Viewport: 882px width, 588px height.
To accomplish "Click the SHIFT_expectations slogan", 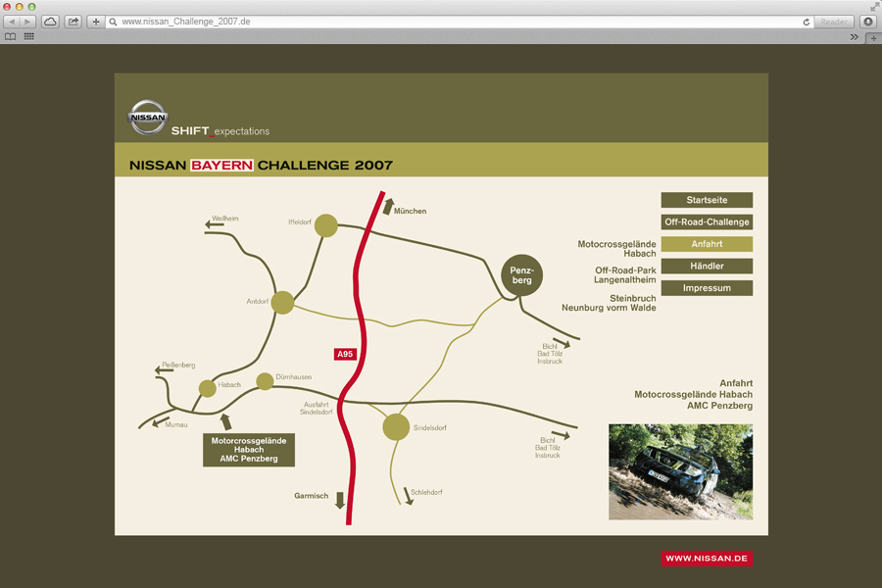I will (x=220, y=131).
